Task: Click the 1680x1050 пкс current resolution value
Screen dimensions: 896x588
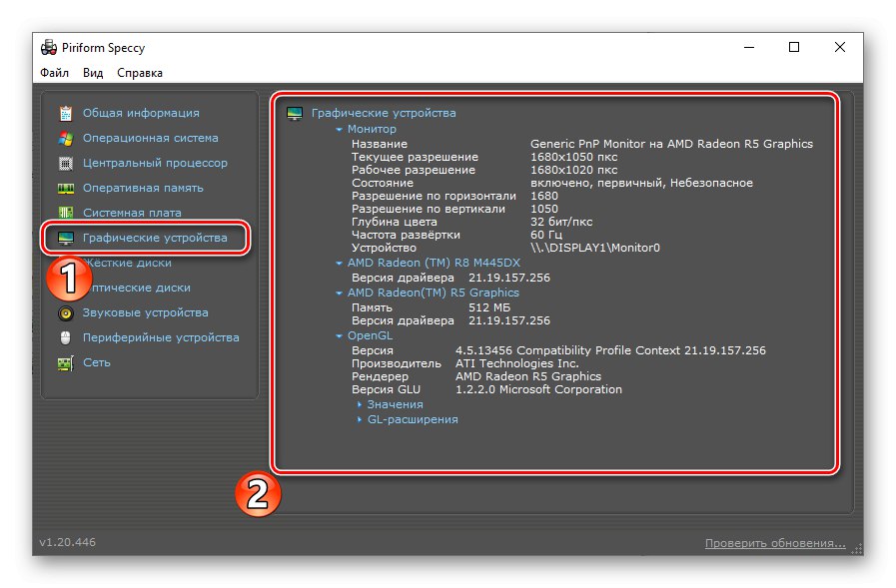Action: [573, 157]
